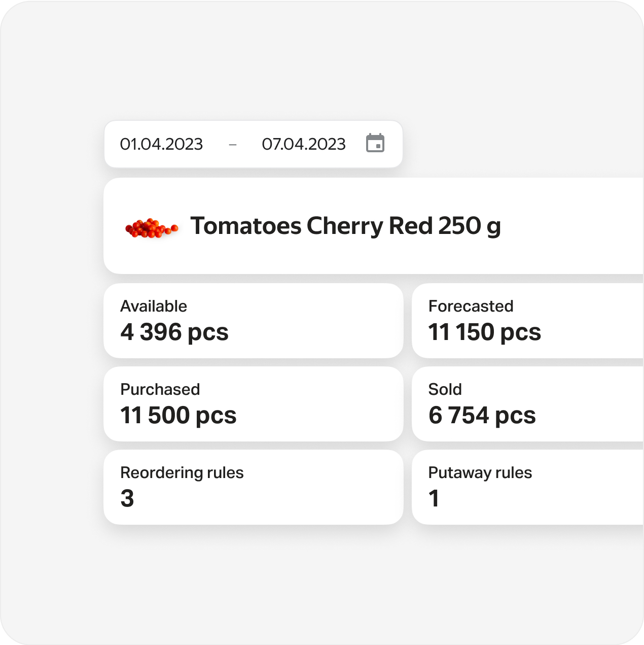
Task: Click the 11 500 pcs purchased value
Action: click(x=178, y=416)
